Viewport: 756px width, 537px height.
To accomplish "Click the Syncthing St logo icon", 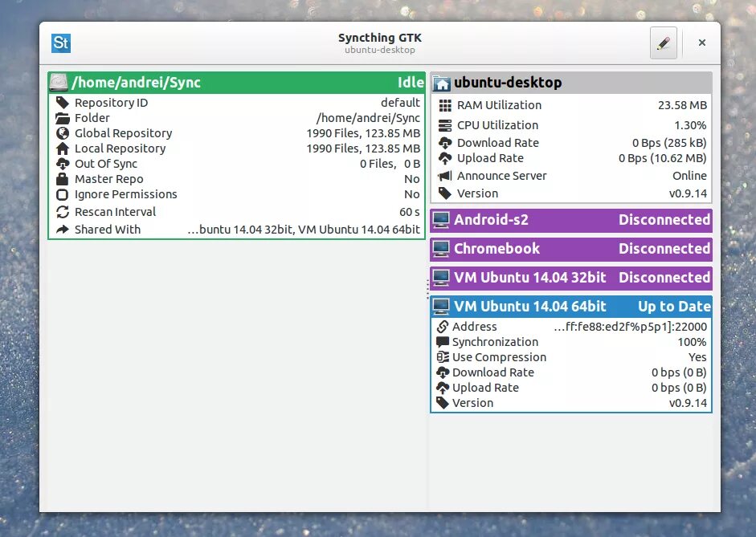I will [x=61, y=43].
